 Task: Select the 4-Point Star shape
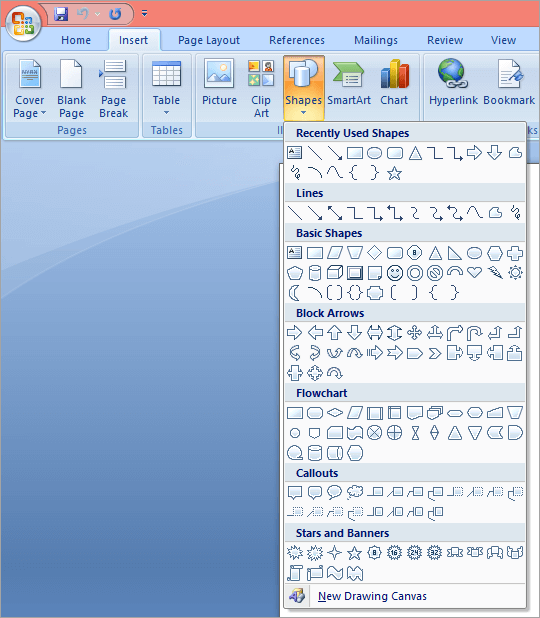tap(335, 553)
